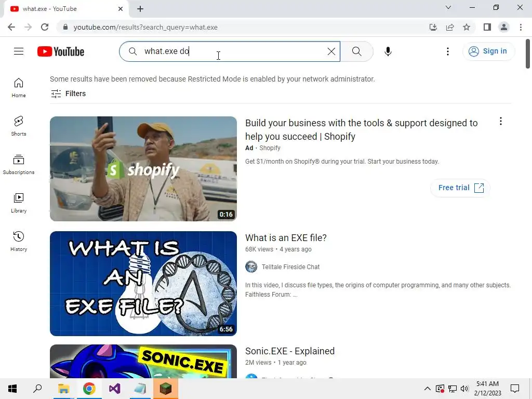Open Home in the sidebar
This screenshot has height=399, width=532.
pos(19,88)
